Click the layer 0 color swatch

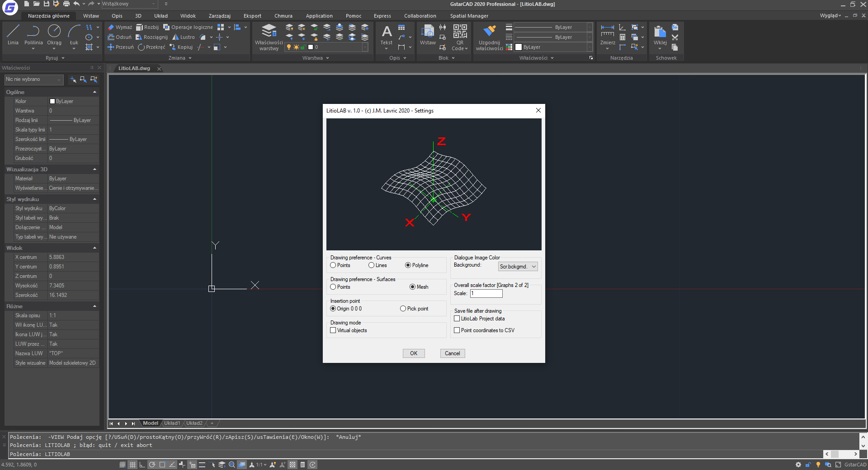pyautogui.click(x=311, y=47)
